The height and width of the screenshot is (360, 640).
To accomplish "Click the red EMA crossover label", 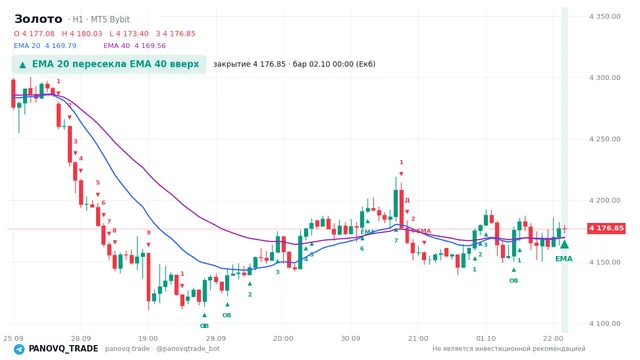I will coord(423,231).
